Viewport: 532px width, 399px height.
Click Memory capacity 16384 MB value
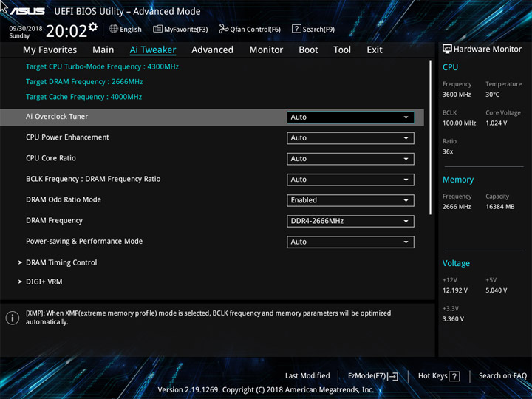point(499,207)
